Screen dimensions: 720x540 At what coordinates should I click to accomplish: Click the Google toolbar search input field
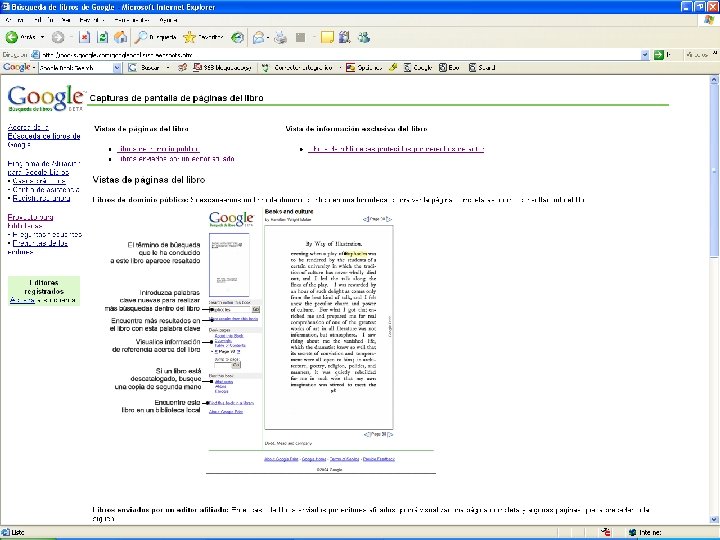(75, 68)
